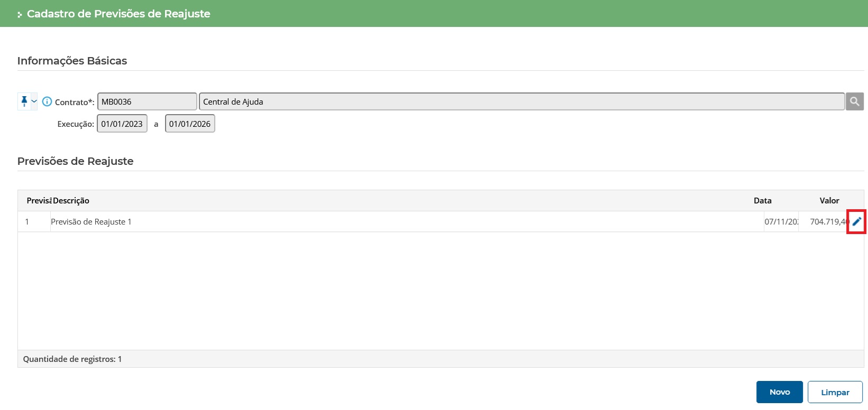Sort by the Descrição column header
Screen dimensions: 868x410
(71, 201)
